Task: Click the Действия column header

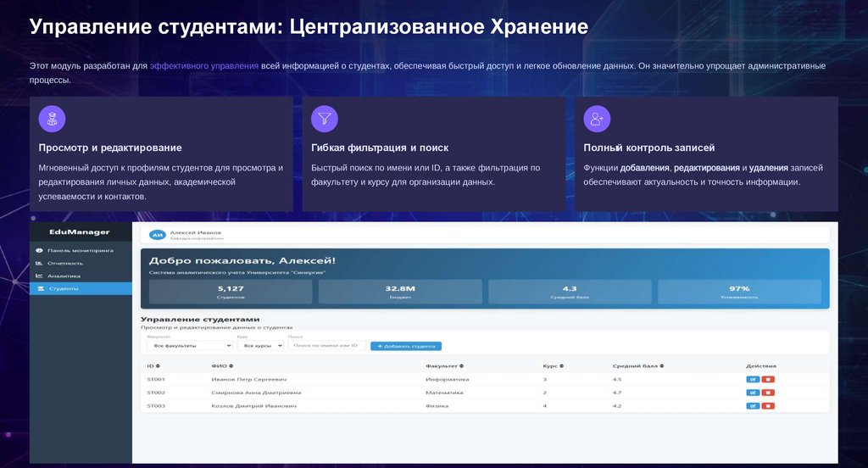Action: [x=761, y=366]
